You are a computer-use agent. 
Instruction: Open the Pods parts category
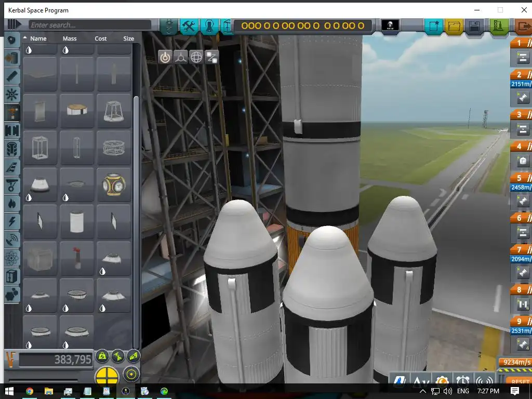pyautogui.click(x=12, y=40)
